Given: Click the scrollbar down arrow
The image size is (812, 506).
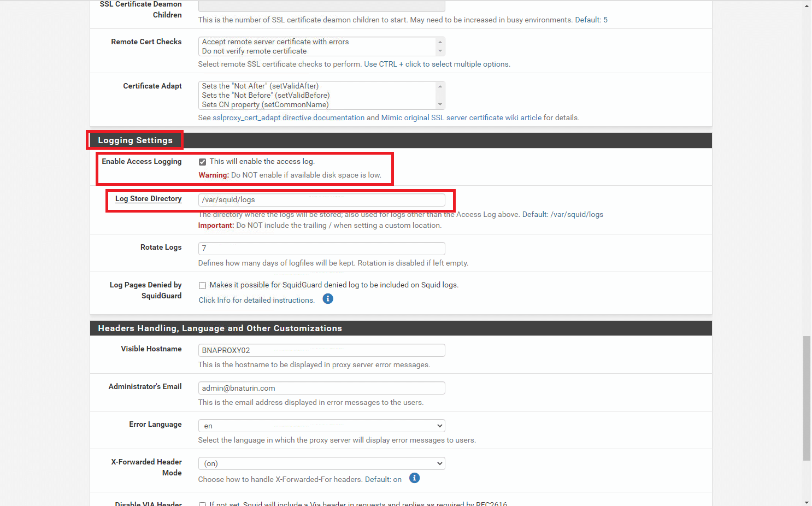Looking at the screenshot, I should [807, 502].
